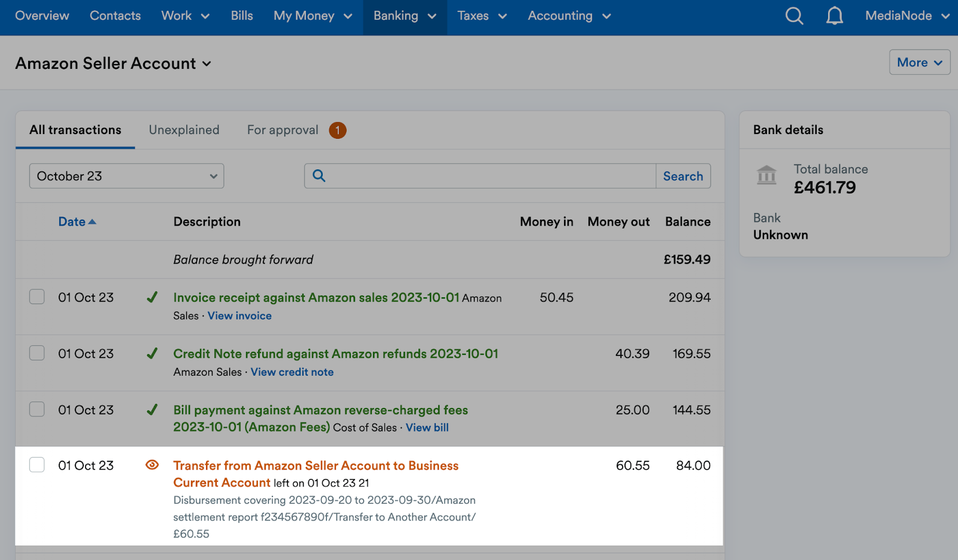Open the MediaNode account dropdown
Viewport: 958px width, 560px height.
coord(907,16)
